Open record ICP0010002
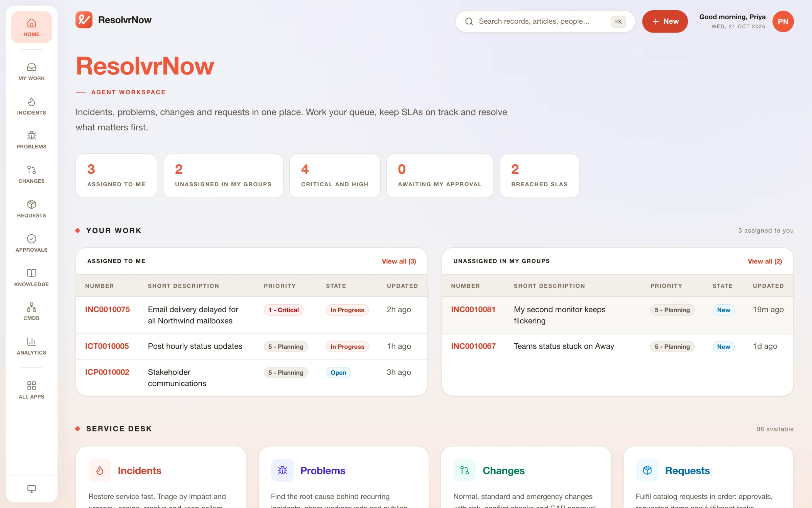The image size is (812, 508). click(x=107, y=372)
